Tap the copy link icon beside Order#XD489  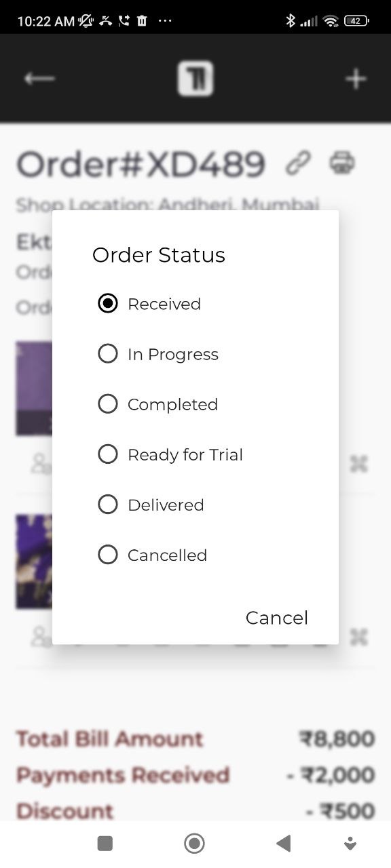pyautogui.click(x=299, y=163)
